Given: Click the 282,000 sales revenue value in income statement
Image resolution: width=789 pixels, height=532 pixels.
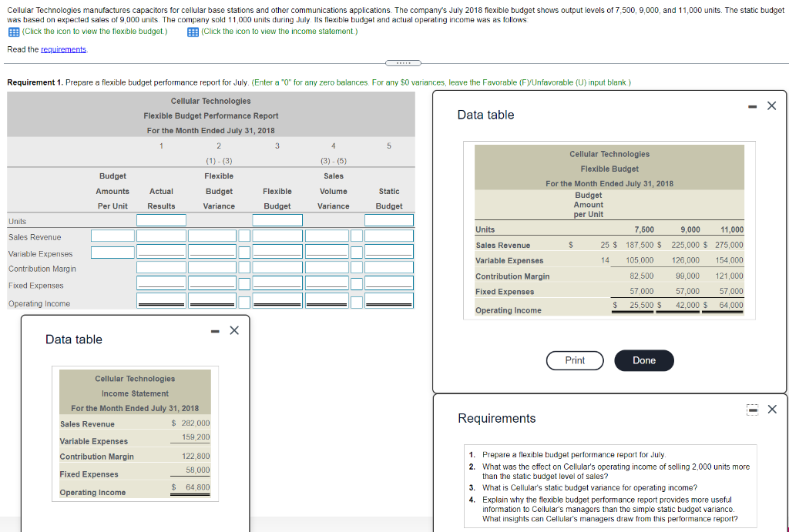Looking at the screenshot, I should 196,423.
